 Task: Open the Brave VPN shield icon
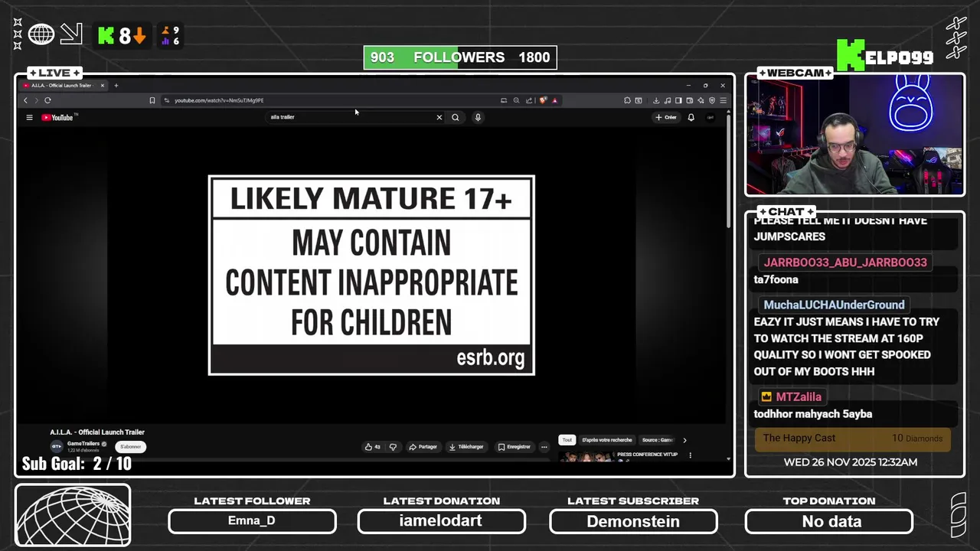[x=712, y=100]
